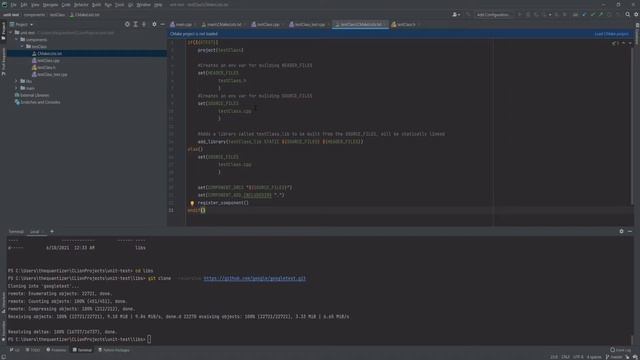Click the bottom-left tool windows toggle icon
640x360 pixels.
(x=3, y=357)
